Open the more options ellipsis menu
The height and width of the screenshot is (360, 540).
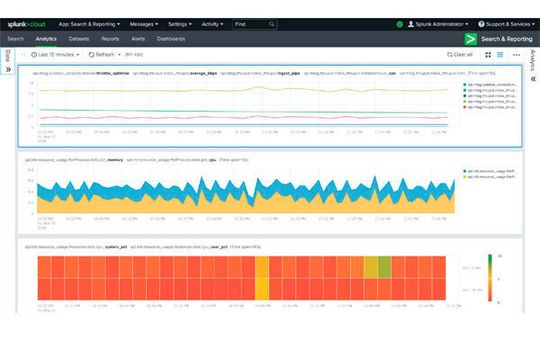(x=516, y=55)
